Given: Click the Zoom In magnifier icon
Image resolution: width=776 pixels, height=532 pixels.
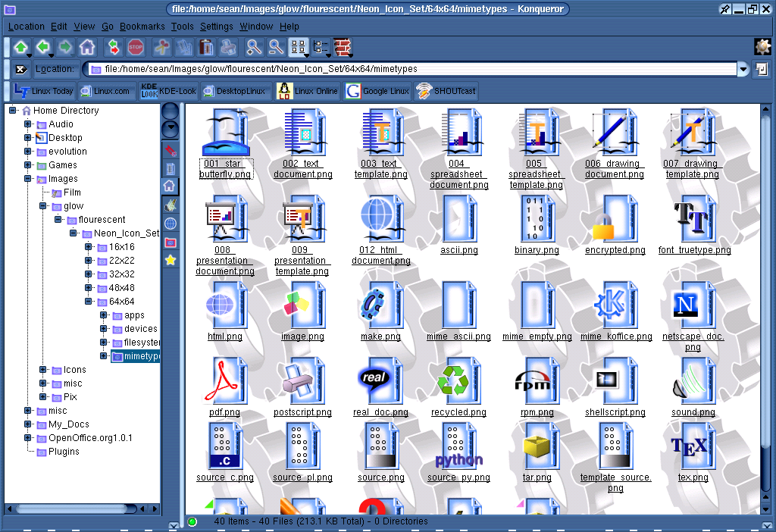Looking at the screenshot, I should [253, 48].
